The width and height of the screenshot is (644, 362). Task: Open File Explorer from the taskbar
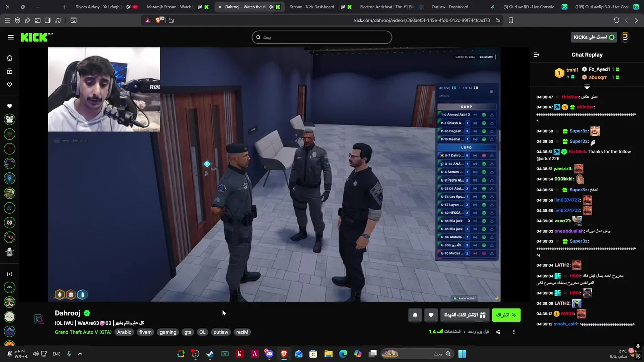tap(328, 354)
